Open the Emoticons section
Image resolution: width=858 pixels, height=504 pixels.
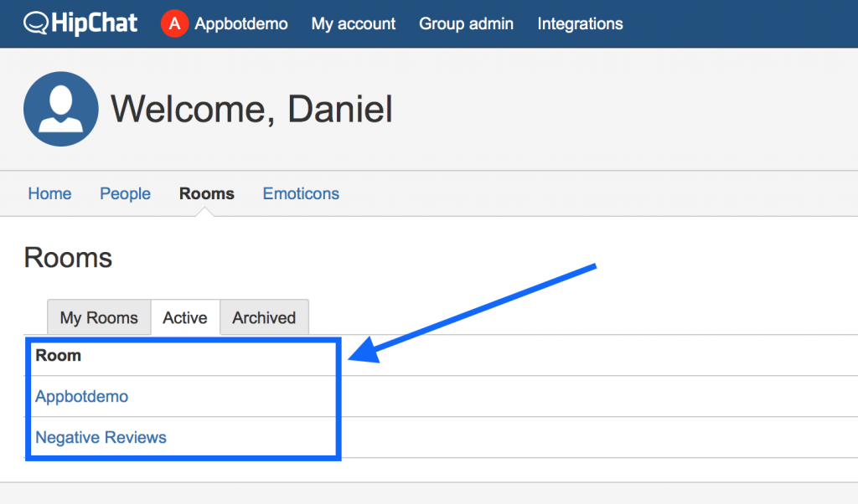[x=301, y=193]
